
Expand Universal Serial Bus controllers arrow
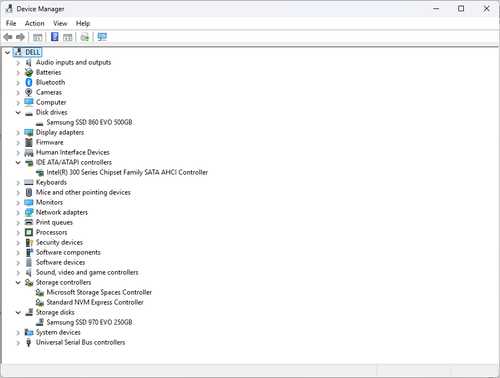coord(18,343)
